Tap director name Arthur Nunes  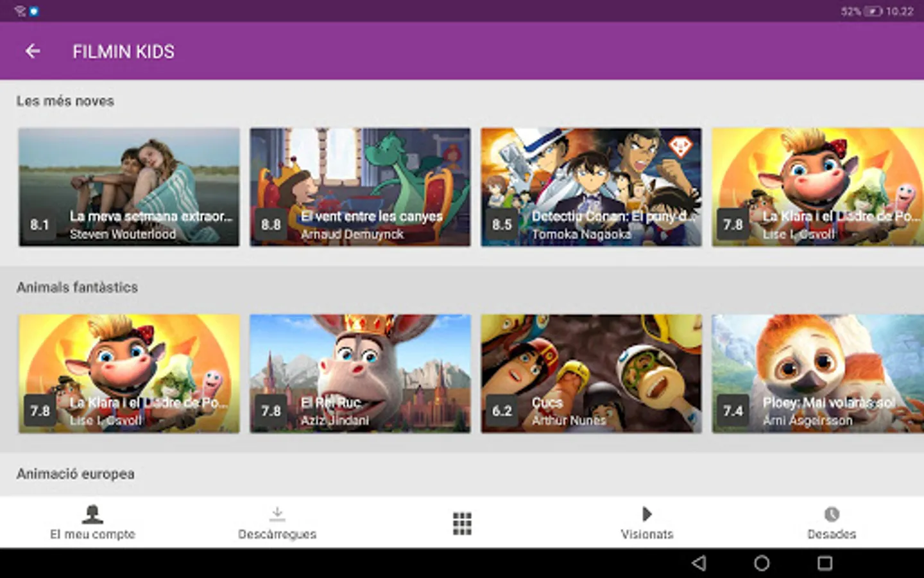pyautogui.click(x=569, y=421)
